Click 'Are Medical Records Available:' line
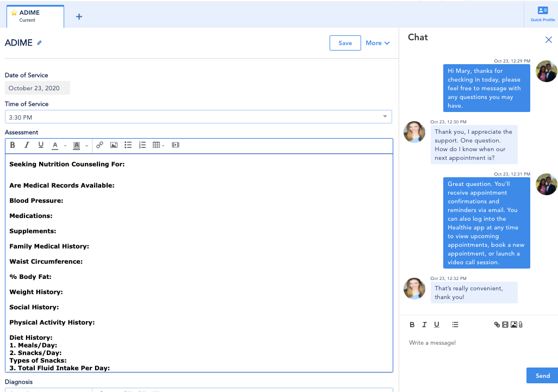Screen dimensions: 558x392 pyautogui.click(x=62, y=185)
